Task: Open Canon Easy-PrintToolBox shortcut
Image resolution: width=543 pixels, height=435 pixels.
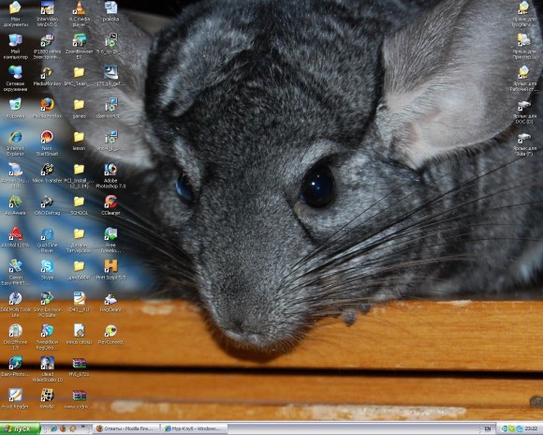Action: [15, 272]
